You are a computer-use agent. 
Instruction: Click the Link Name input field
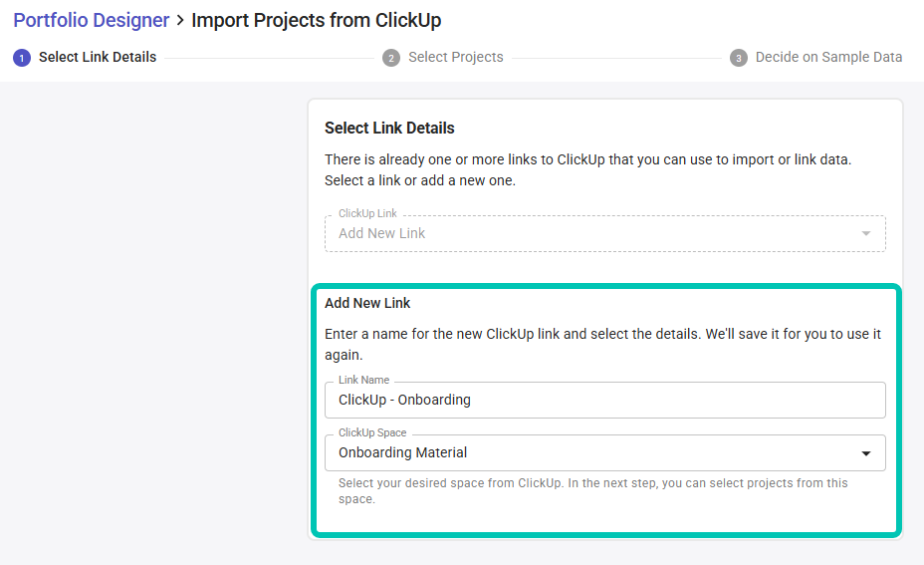coord(604,400)
